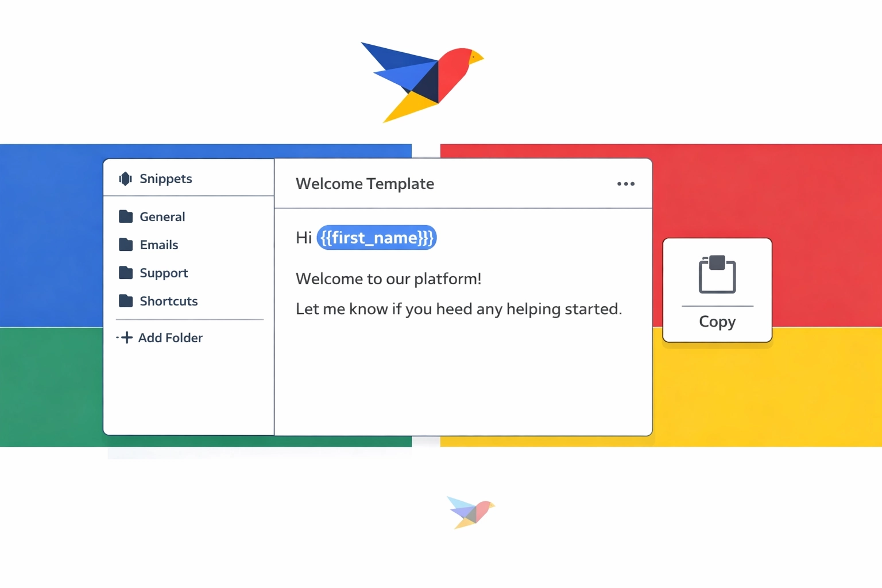The height and width of the screenshot is (588, 882).
Task: Open the Shortcuts folder icon
Action: tap(125, 300)
